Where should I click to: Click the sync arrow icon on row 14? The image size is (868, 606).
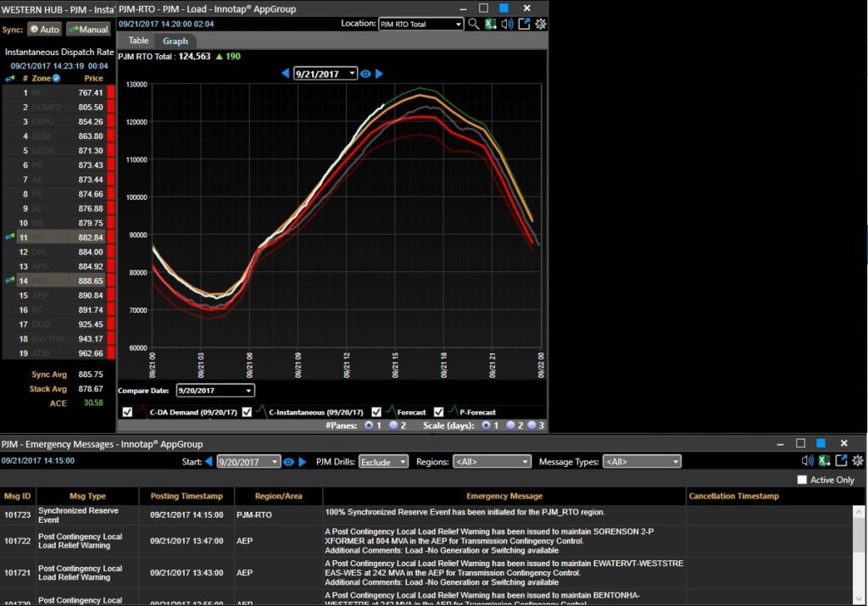[x=9, y=281]
